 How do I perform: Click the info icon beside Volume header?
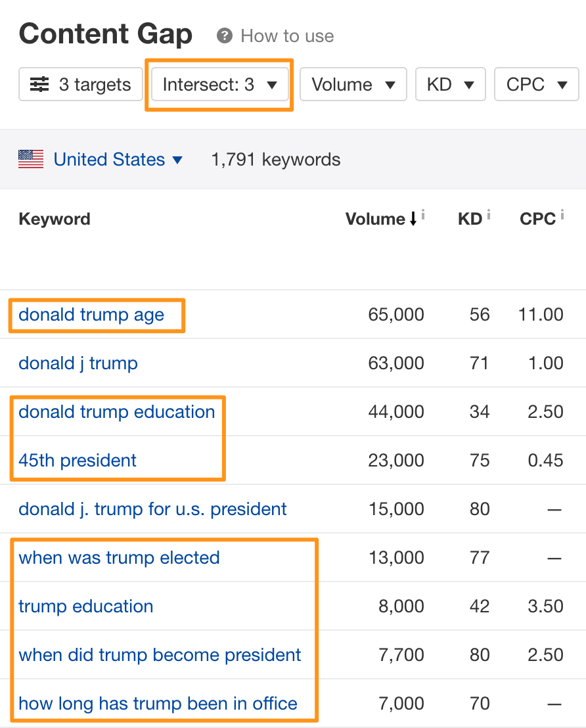pyautogui.click(x=422, y=214)
